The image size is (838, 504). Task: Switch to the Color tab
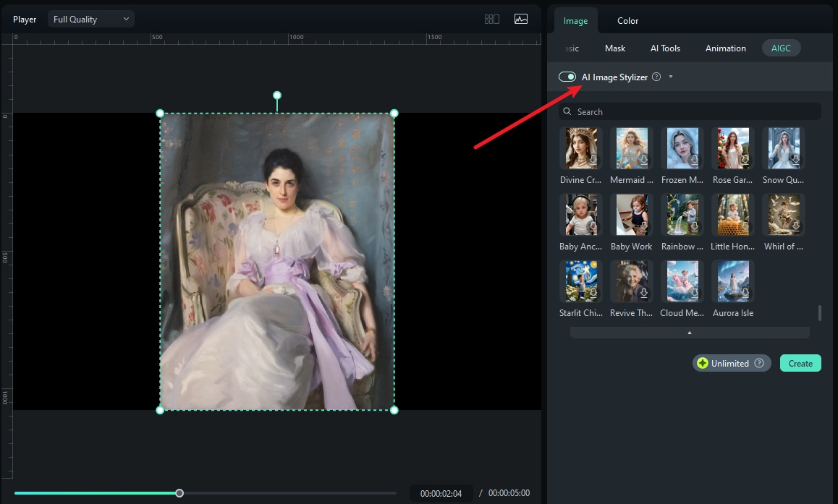(627, 21)
